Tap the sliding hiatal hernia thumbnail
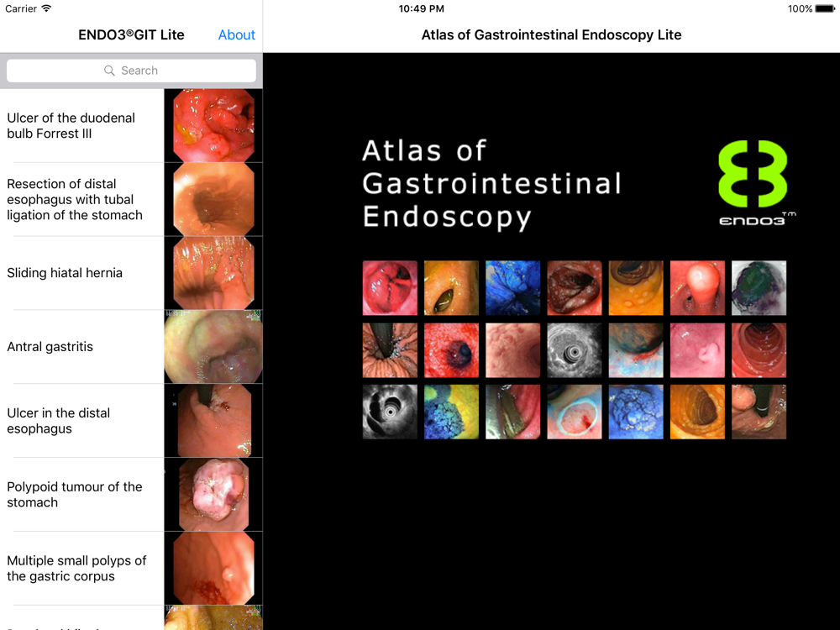Viewport: 840px width, 630px height. pyautogui.click(x=213, y=273)
